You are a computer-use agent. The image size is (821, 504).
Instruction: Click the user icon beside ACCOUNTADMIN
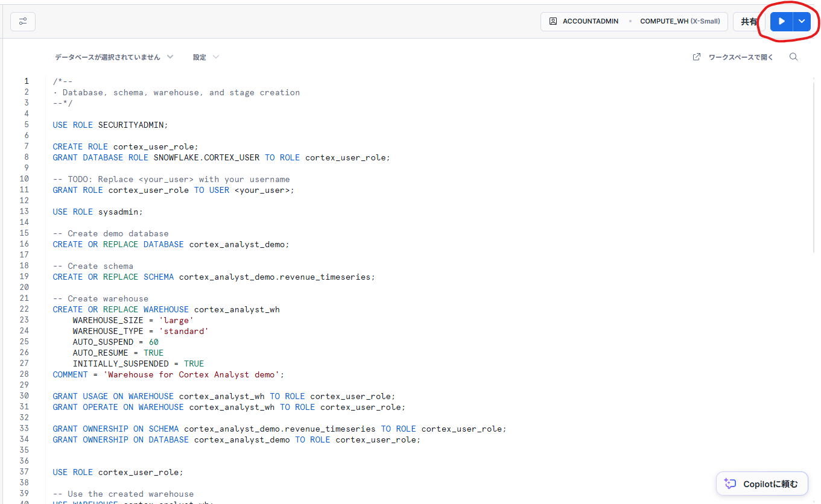(553, 22)
